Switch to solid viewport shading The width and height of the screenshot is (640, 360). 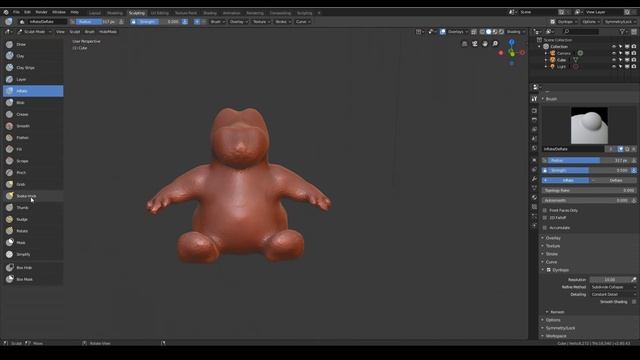(x=489, y=32)
